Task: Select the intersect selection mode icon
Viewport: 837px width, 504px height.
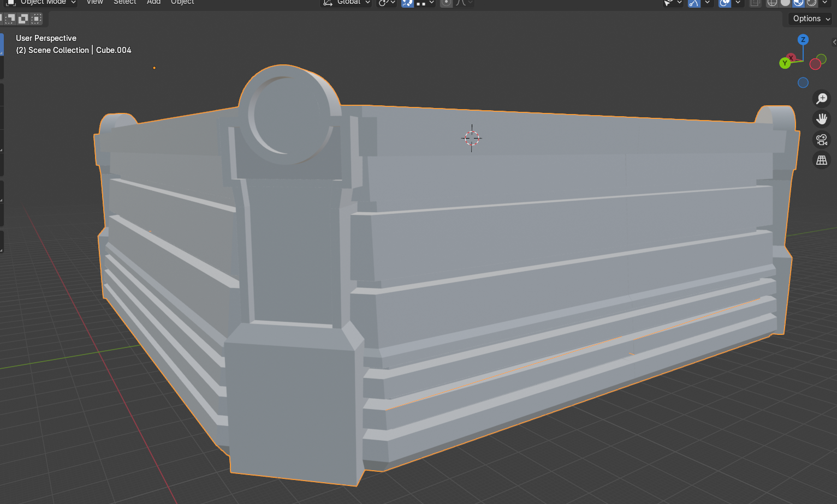Action: tap(36, 19)
